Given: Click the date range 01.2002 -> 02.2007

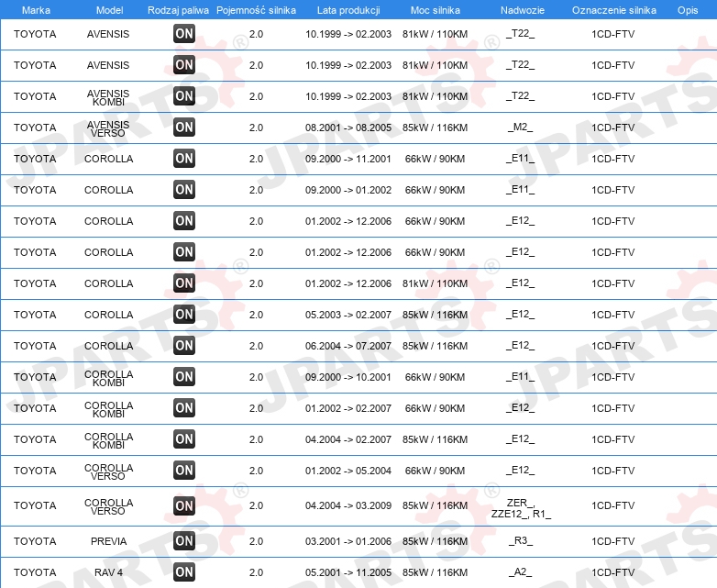Looking at the screenshot, I should 348,408.
